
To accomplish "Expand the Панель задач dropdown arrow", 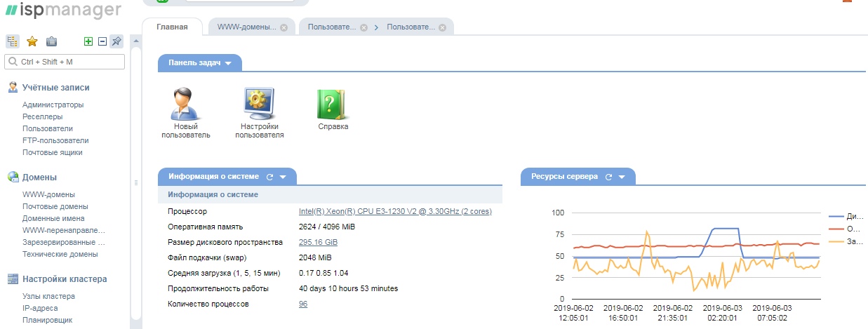I will [x=228, y=63].
